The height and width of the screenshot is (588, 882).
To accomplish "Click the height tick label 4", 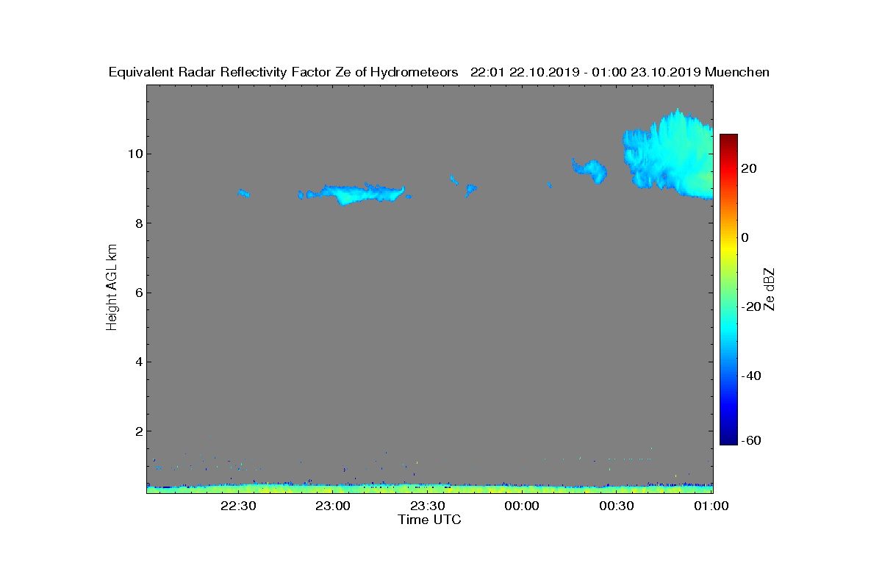I will coord(139,362).
